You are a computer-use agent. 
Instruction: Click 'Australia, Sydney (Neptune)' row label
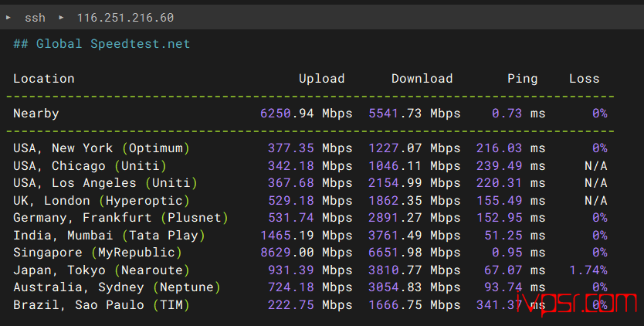coord(117,287)
